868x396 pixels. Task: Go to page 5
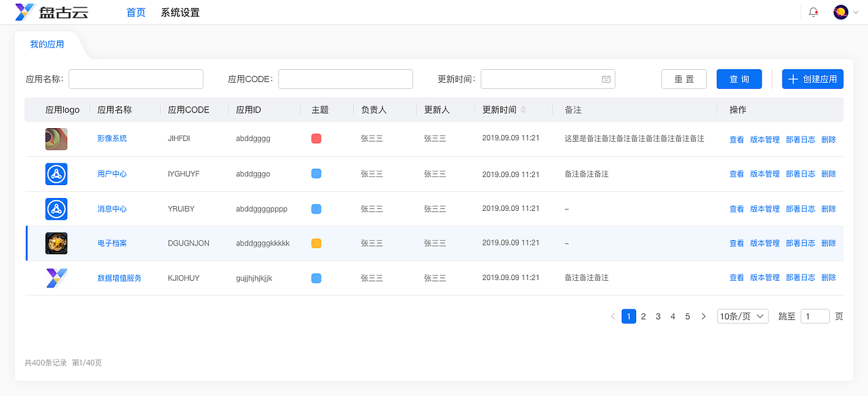coord(688,317)
